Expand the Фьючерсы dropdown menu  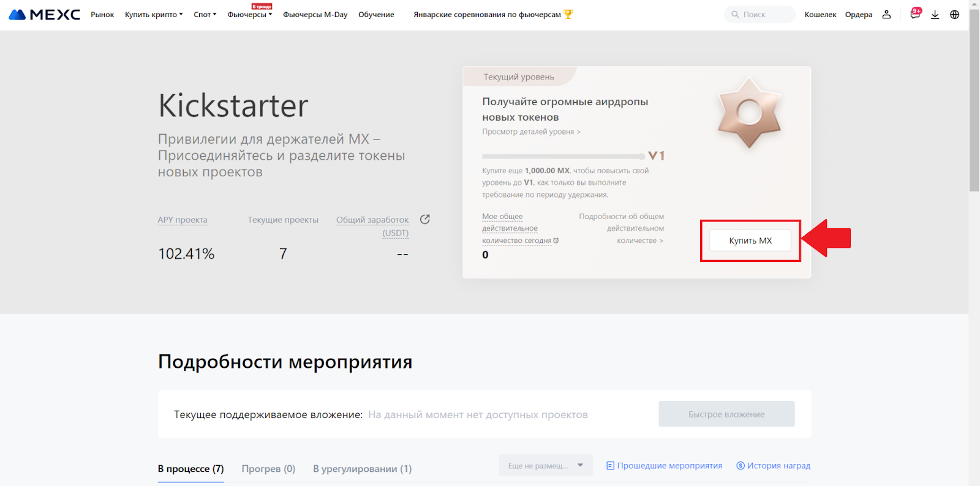250,15
